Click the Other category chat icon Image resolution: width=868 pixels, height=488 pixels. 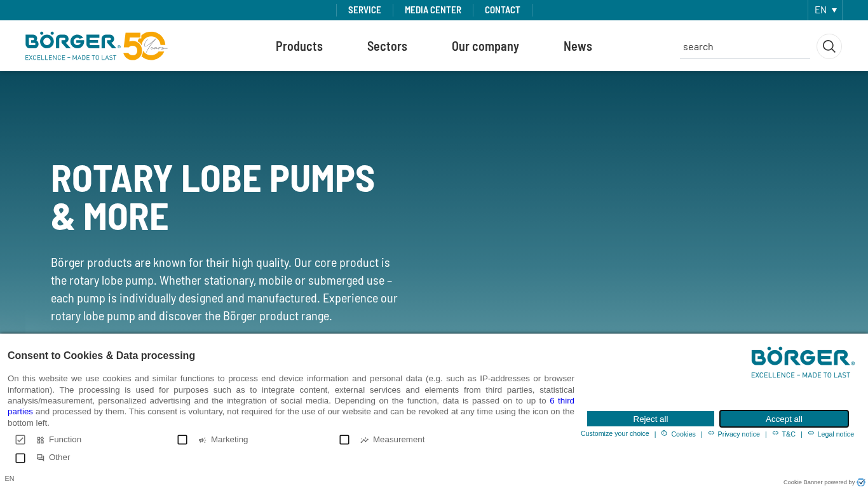pos(41,457)
